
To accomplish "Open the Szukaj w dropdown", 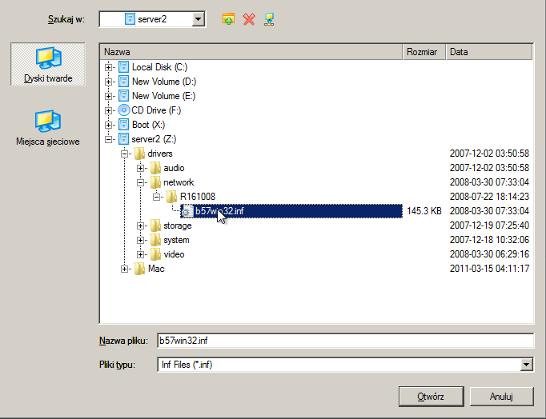I will (198, 19).
